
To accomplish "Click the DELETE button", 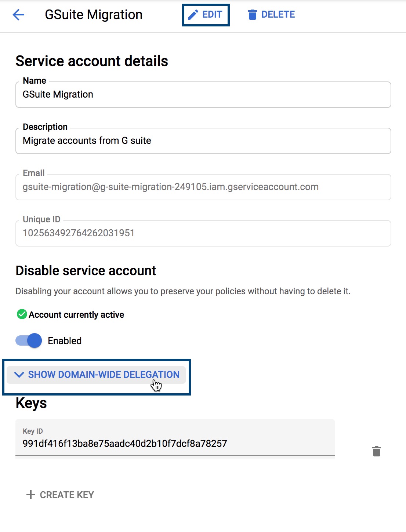I will [271, 14].
